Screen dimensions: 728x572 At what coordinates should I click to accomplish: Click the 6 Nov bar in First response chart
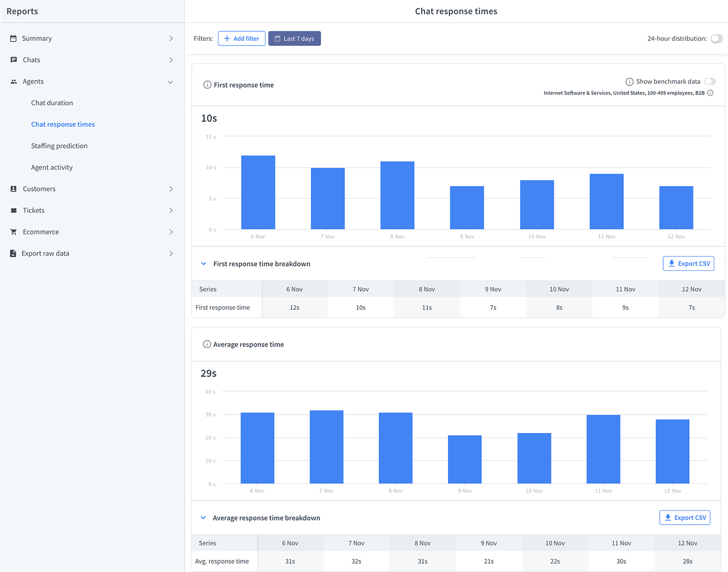pos(258,193)
